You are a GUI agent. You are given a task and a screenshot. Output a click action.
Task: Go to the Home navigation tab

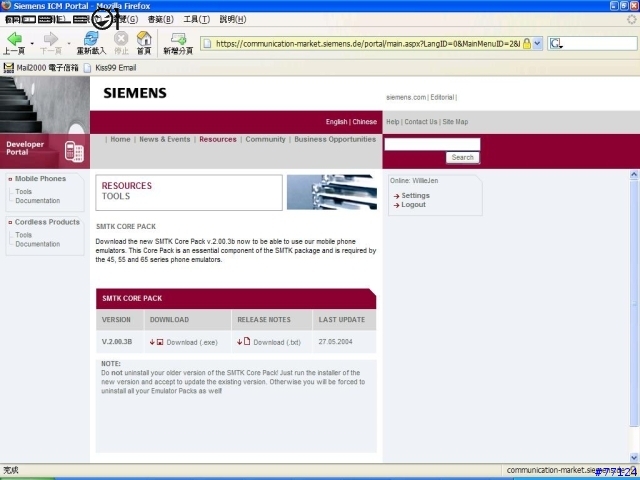120,139
